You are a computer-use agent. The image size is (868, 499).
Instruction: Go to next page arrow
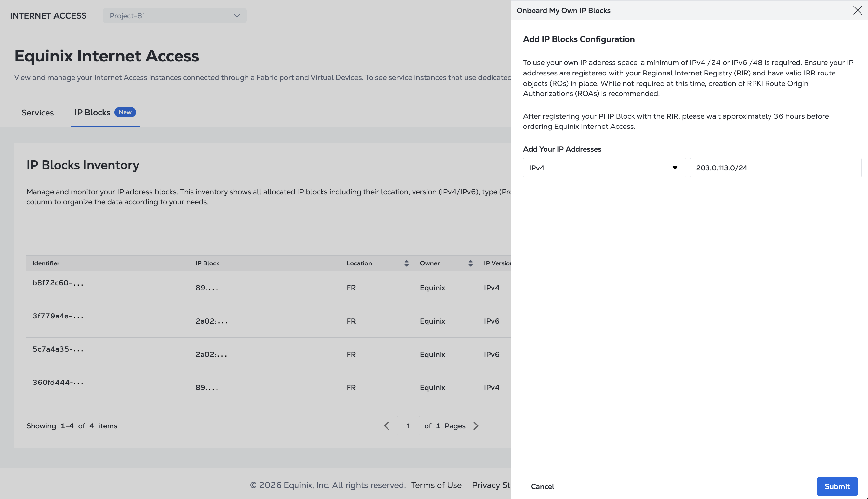pyautogui.click(x=476, y=426)
